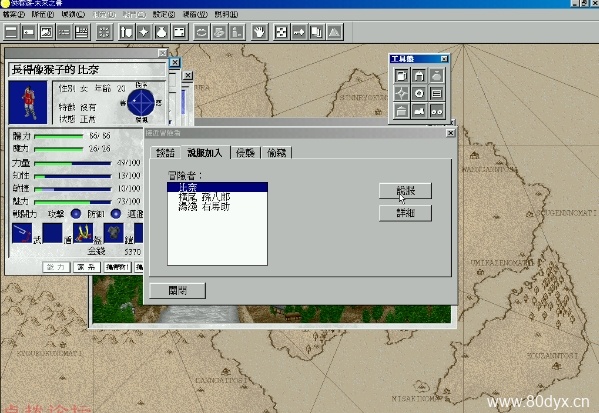Select 橋尾 孫八郎 in adventurer list
Viewport: 599px width, 413px height.
[217, 197]
